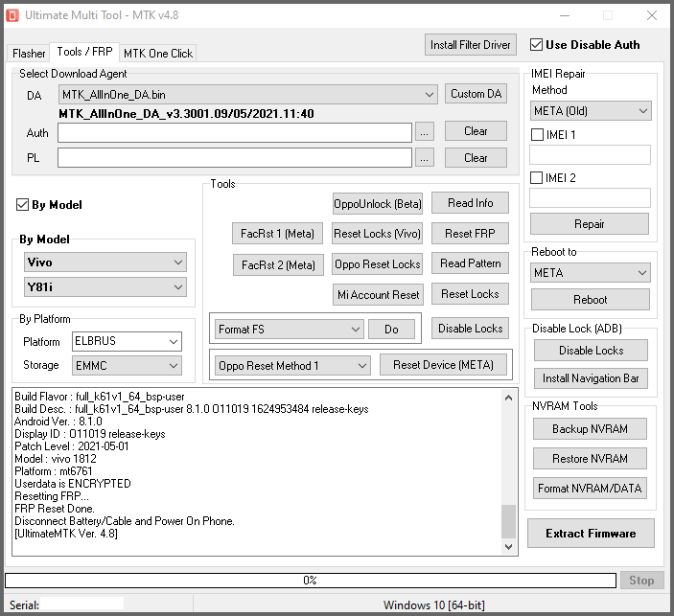Click the progress bar showing 0%

pos(310,581)
